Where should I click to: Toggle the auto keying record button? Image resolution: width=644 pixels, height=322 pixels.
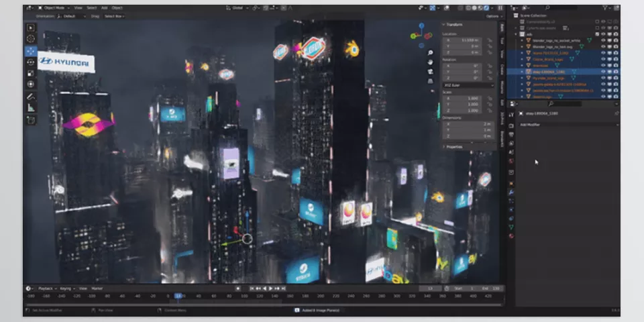pos(237,288)
